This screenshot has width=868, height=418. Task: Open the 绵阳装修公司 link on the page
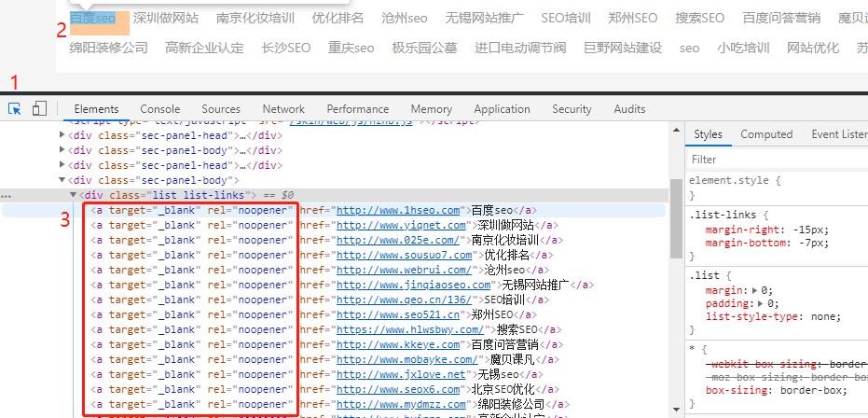[x=108, y=48]
